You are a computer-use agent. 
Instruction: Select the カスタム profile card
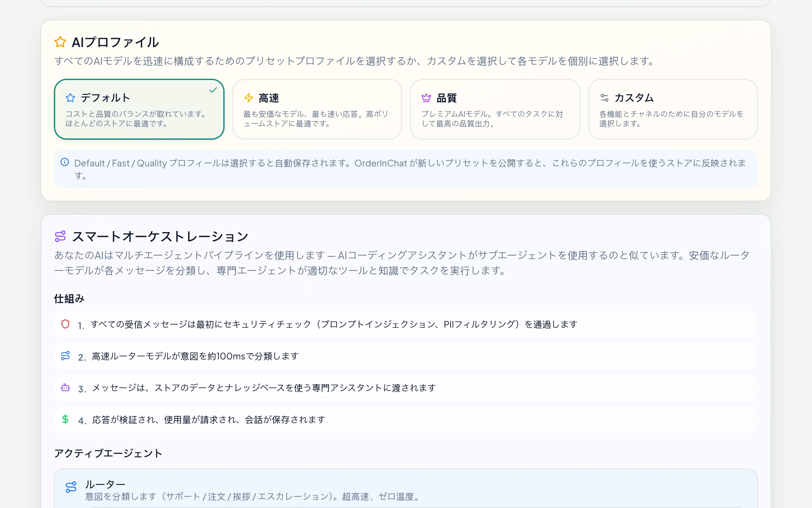[673, 109]
